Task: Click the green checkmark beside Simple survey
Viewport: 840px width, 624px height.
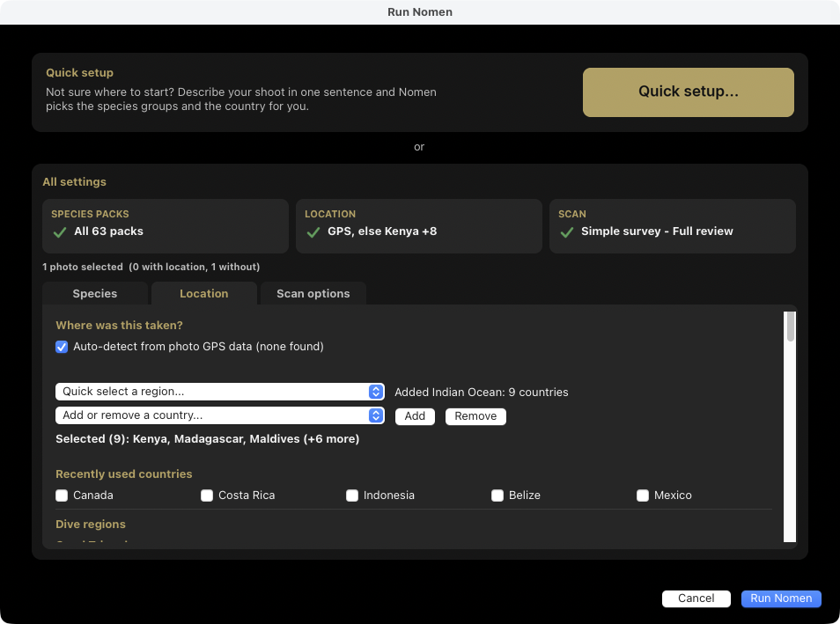Action: point(567,232)
